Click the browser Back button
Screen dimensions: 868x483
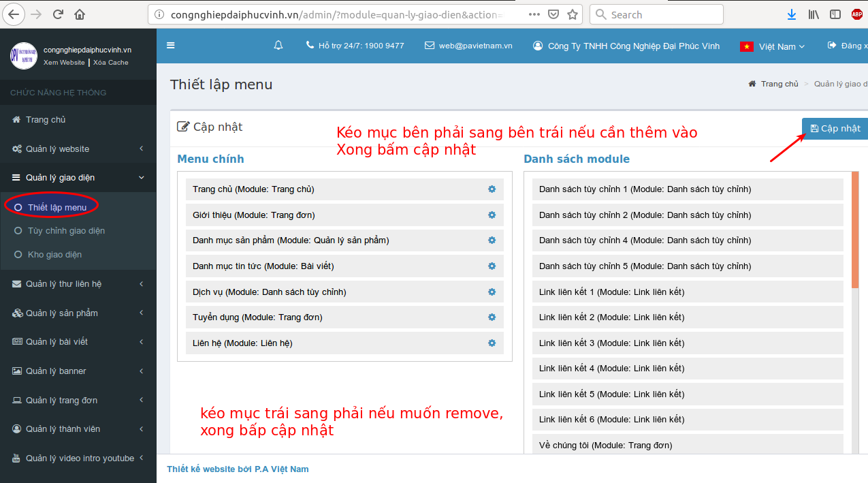coord(14,14)
